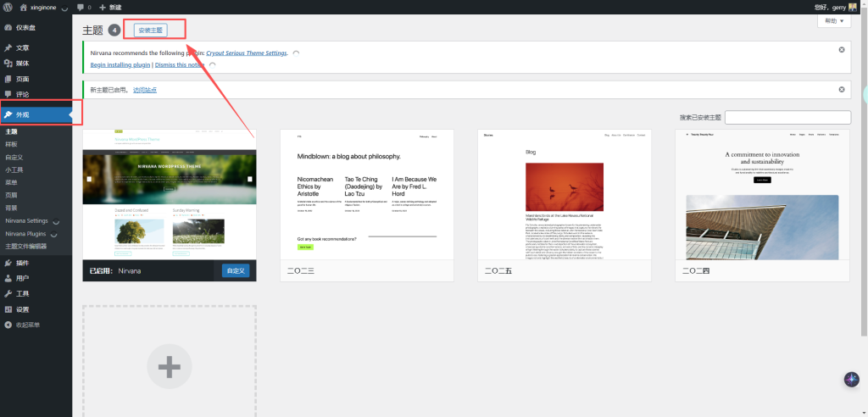This screenshot has height=417, width=868.
Task: Open the xinginone site home link
Action: pyautogui.click(x=39, y=7)
